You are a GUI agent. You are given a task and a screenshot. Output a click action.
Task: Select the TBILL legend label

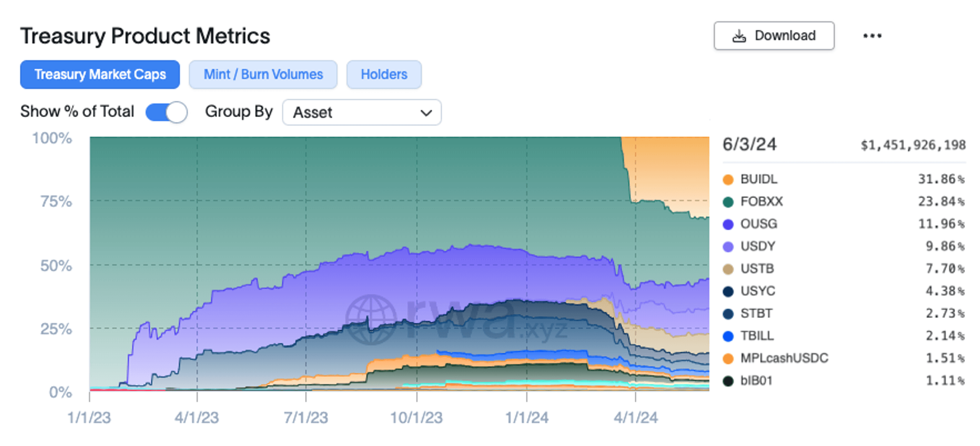pyautogui.click(x=757, y=336)
